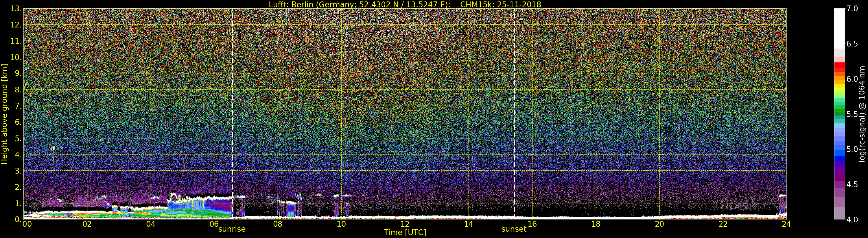The width and height of the screenshot is (868, 238).
Task: Select the "5.0" colorbar tick label
Action: (852, 149)
